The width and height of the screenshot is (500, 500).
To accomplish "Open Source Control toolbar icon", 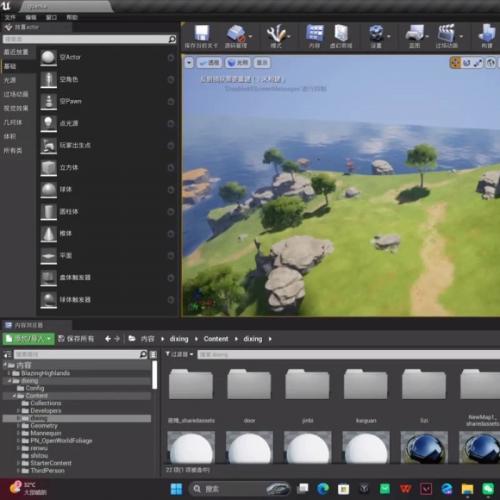I will pyautogui.click(x=236, y=33).
